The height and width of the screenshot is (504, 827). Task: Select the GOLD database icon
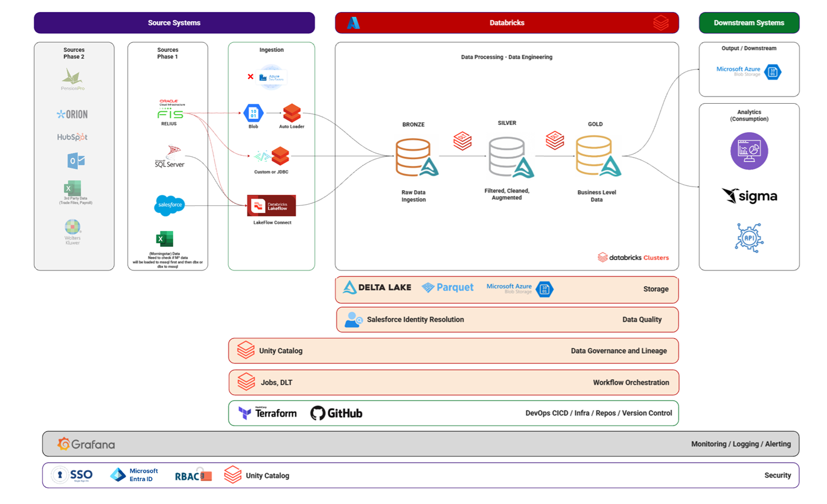[x=598, y=156]
